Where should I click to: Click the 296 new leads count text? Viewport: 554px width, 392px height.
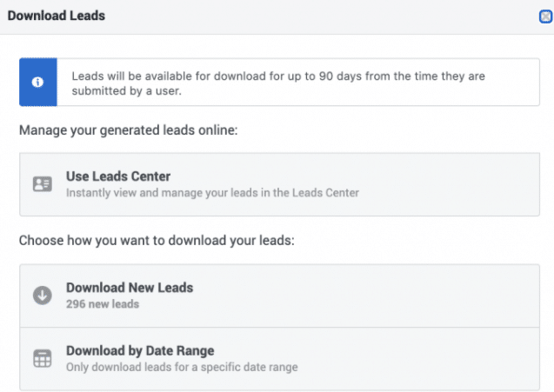coord(103,304)
